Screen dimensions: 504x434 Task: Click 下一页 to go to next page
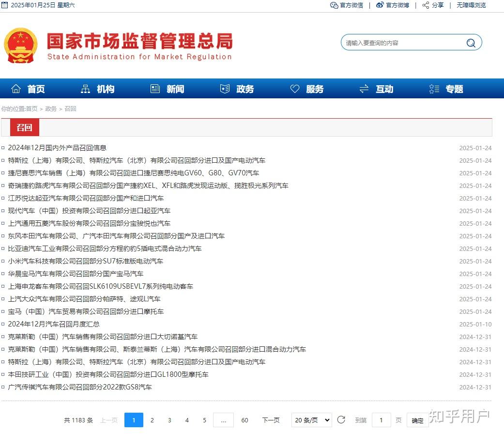tap(270, 420)
